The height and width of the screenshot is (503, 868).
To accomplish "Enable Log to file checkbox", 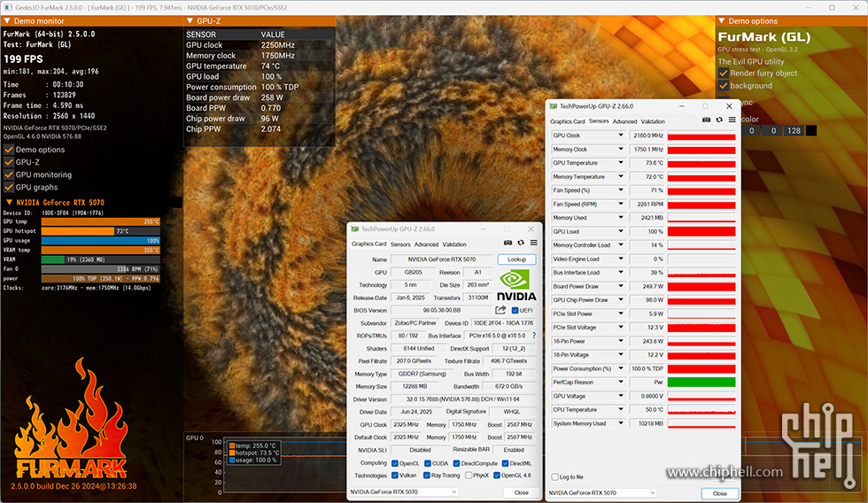I will coord(554,477).
